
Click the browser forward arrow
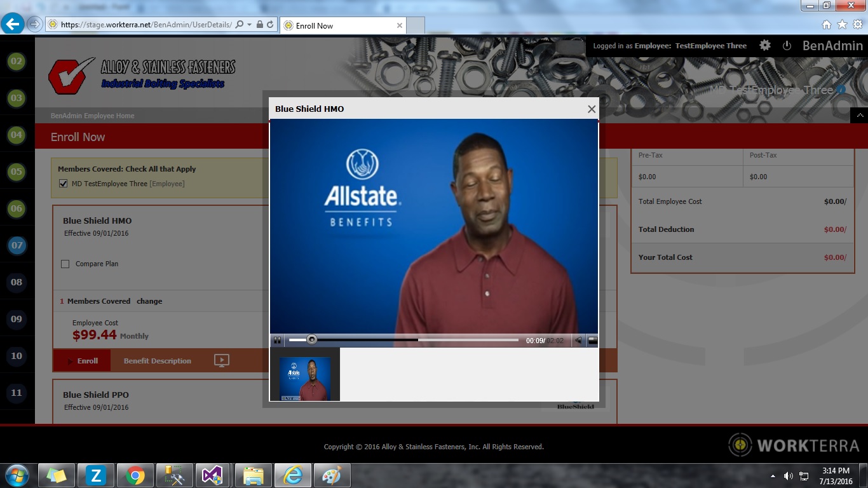point(34,25)
